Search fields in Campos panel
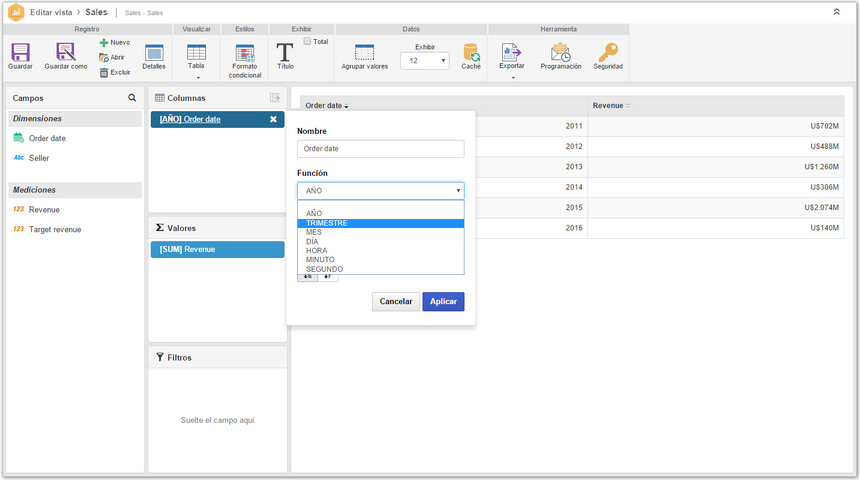 pyautogui.click(x=132, y=98)
